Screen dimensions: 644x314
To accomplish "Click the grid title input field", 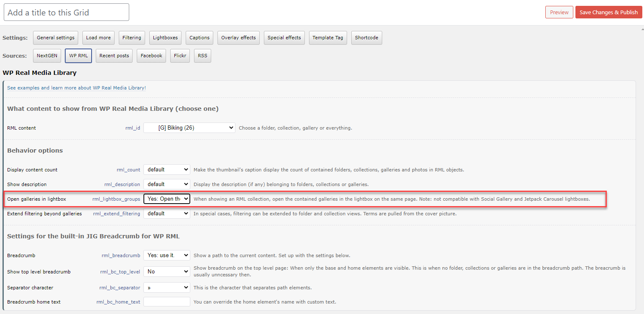I will [x=66, y=13].
